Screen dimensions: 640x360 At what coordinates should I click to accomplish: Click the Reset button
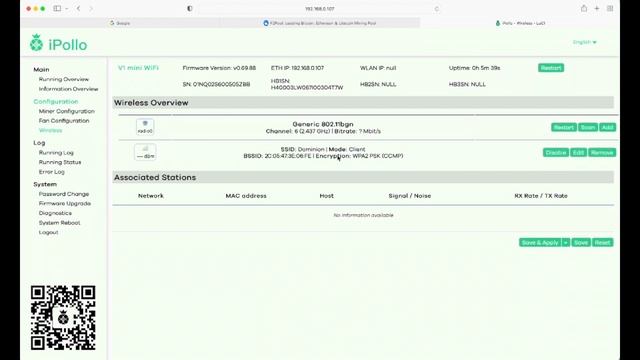tap(602, 242)
